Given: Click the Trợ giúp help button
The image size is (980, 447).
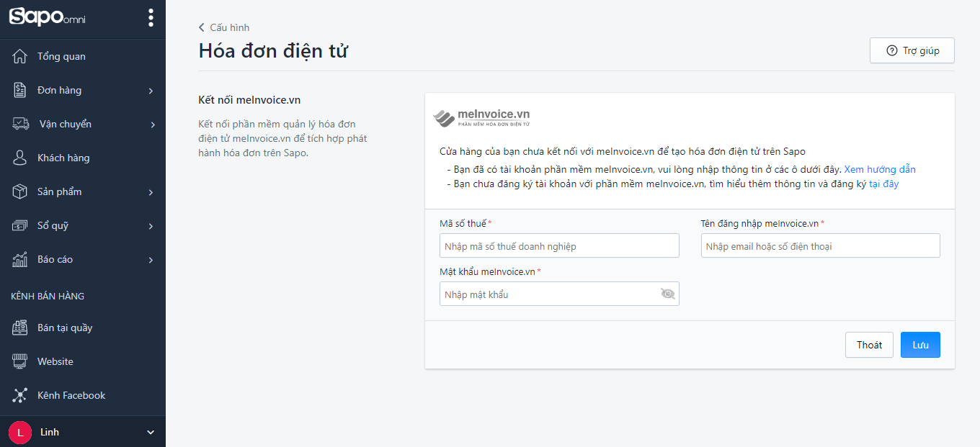Looking at the screenshot, I should click(x=912, y=50).
